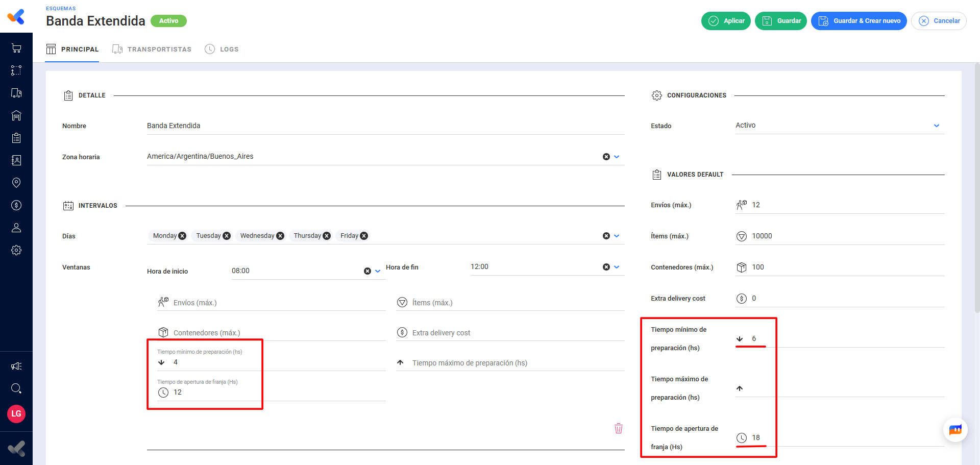980x465 pixels.
Task: Expand the Días dropdown
Action: point(617,236)
